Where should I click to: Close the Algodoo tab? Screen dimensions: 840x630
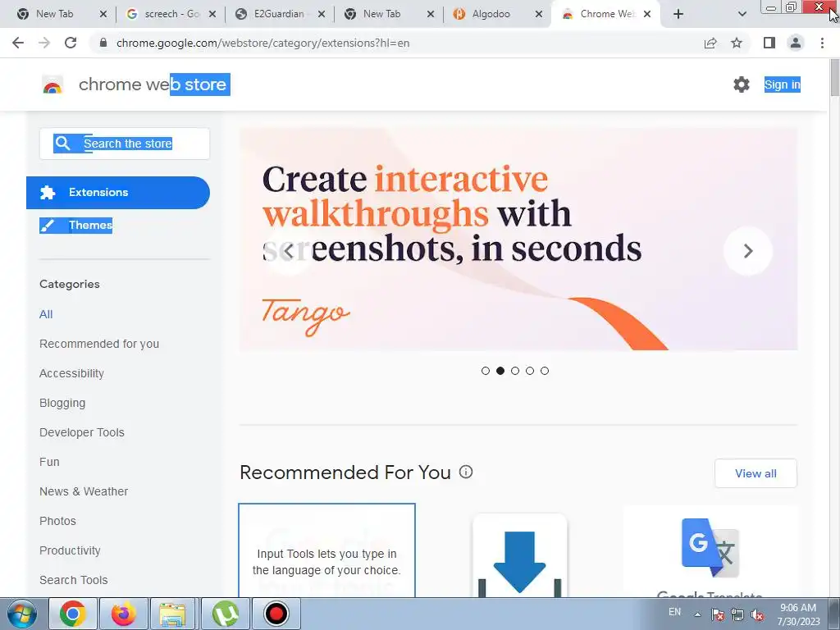pos(539,14)
